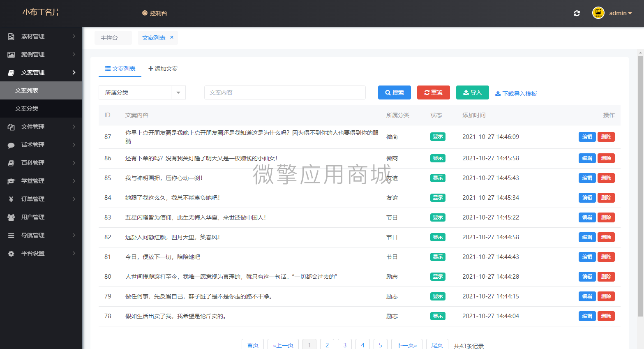Click the 添加时间 column header
This screenshot has height=349, width=644.
pyautogui.click(x=474, y=115)
